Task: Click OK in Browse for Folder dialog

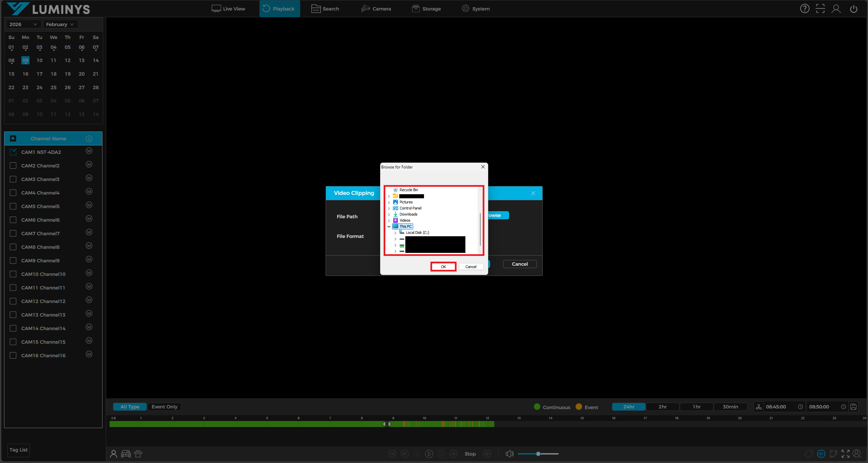Action: (443, 267)
